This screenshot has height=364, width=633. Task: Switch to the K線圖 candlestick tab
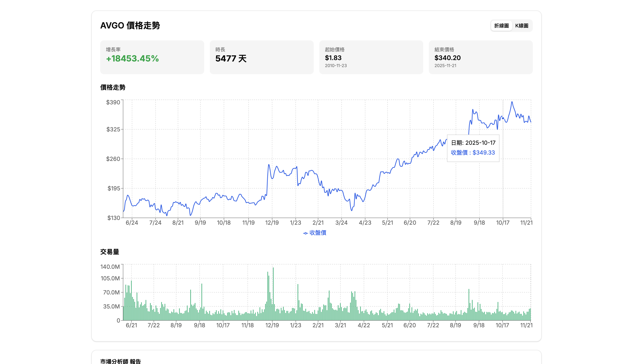coord(522,26)
